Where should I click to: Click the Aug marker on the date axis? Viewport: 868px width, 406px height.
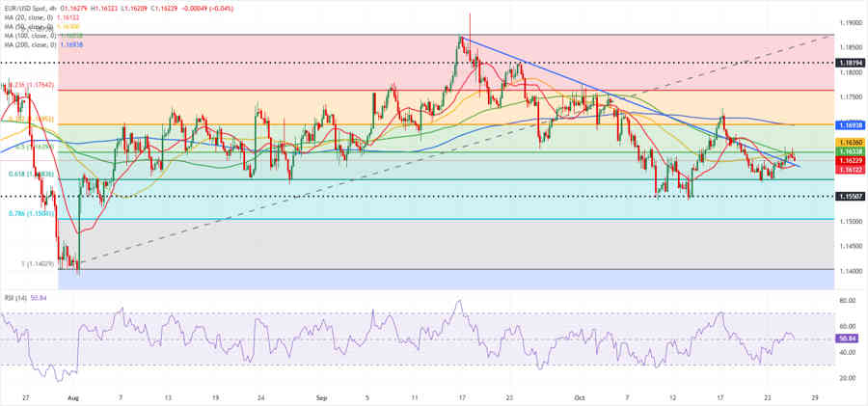[x=73, y=396]
